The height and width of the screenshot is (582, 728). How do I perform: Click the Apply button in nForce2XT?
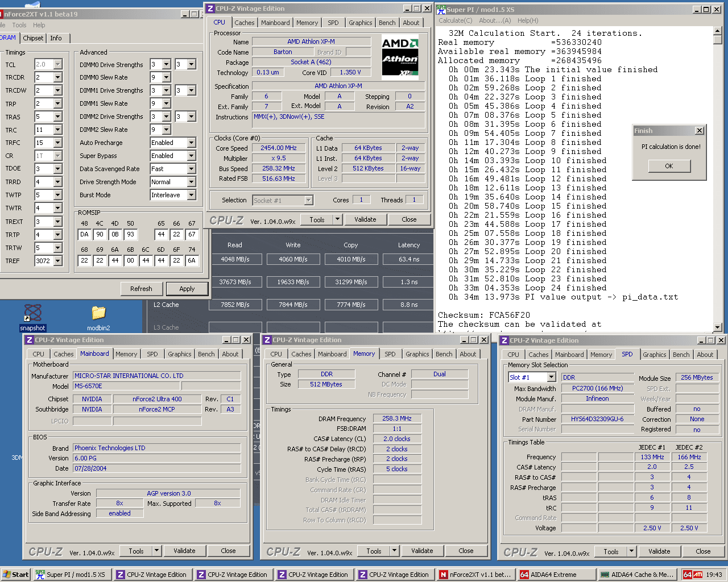(187, 289)
